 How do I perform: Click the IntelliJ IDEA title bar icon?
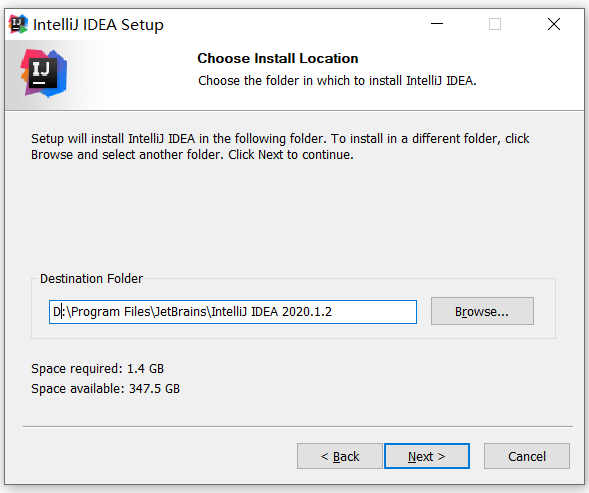pos(18,24)
